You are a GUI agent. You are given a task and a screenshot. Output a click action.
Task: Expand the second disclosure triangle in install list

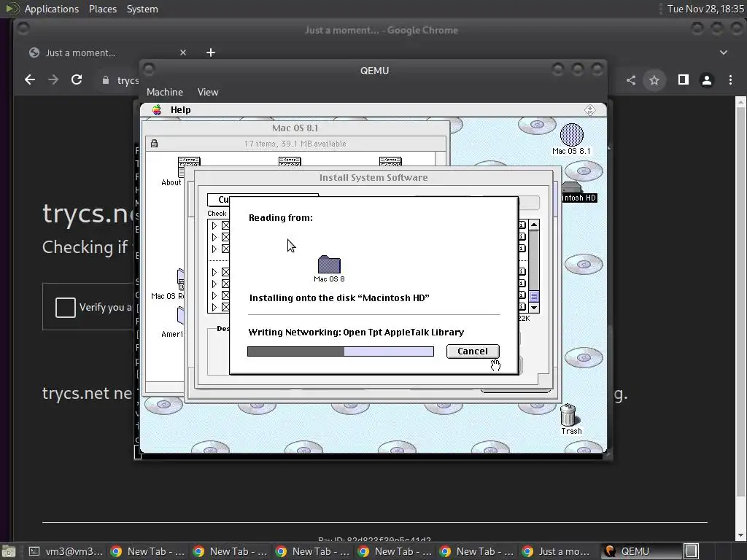click(x=214, y=237)
